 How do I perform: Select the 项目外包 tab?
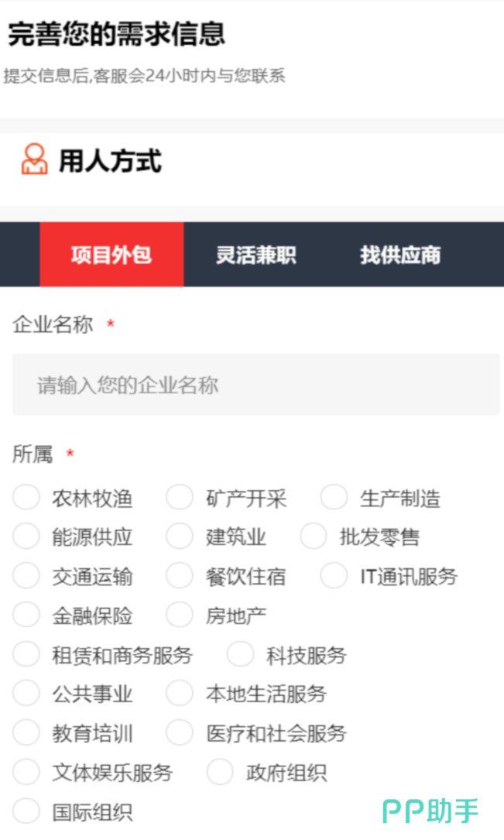point(111,255)
